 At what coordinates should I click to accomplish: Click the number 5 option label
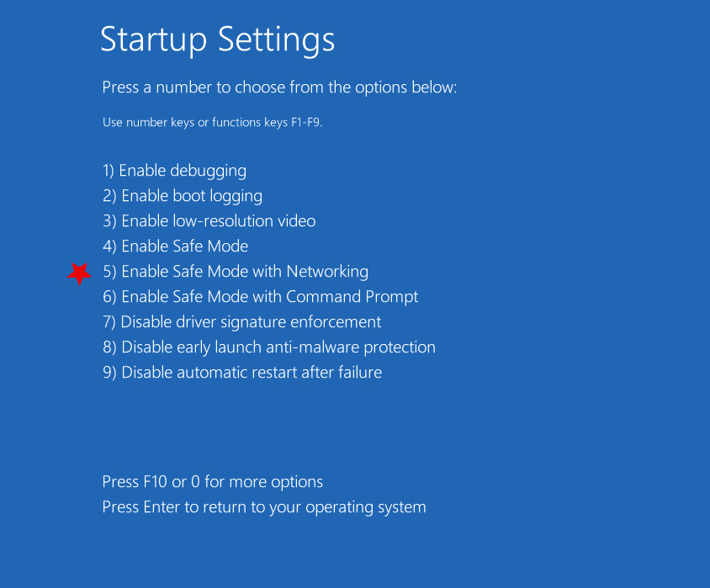click(x=108, y=271)
